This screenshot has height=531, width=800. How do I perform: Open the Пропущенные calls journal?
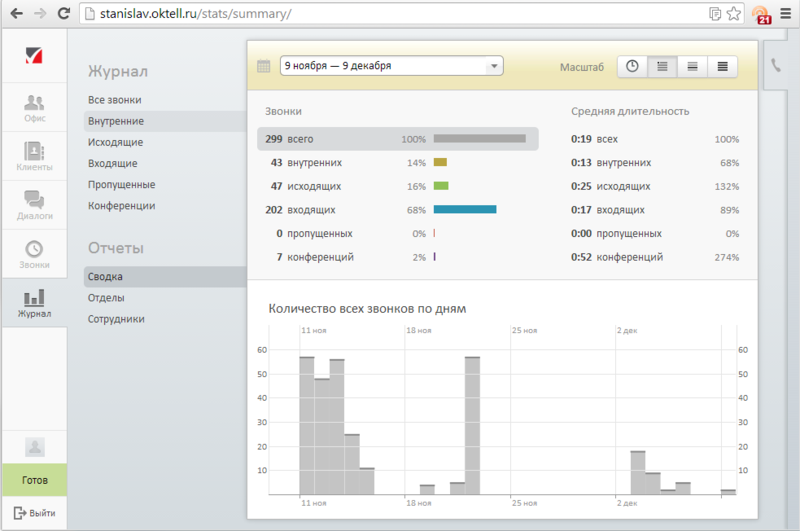tap(121, 185)
